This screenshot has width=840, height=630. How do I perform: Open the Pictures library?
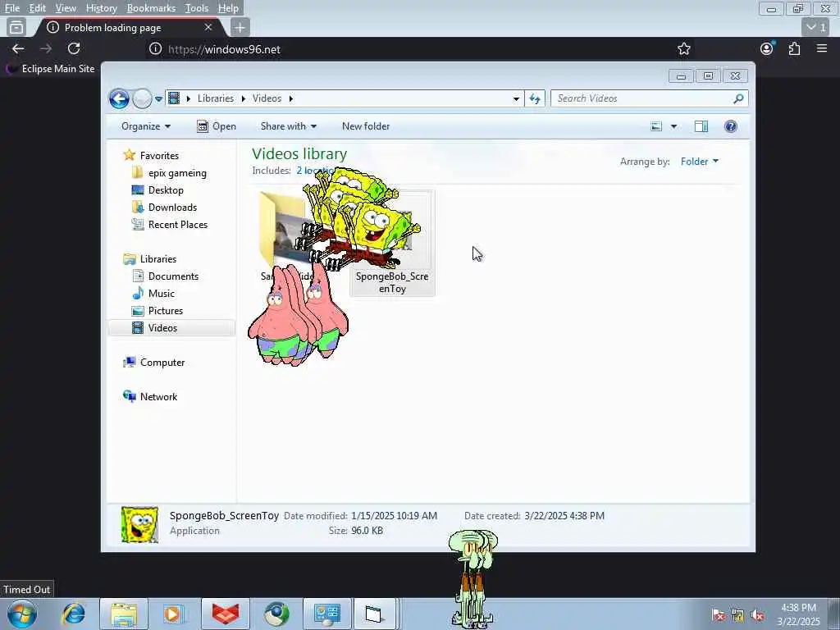pyautogui.click(x=166, y=310)
